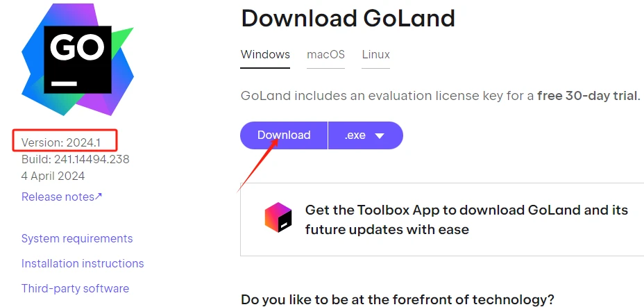Image resolution: width=644 pixels, height=307 pixels.
Task: Switch to the Linux tab
Action: coord(376,55)
